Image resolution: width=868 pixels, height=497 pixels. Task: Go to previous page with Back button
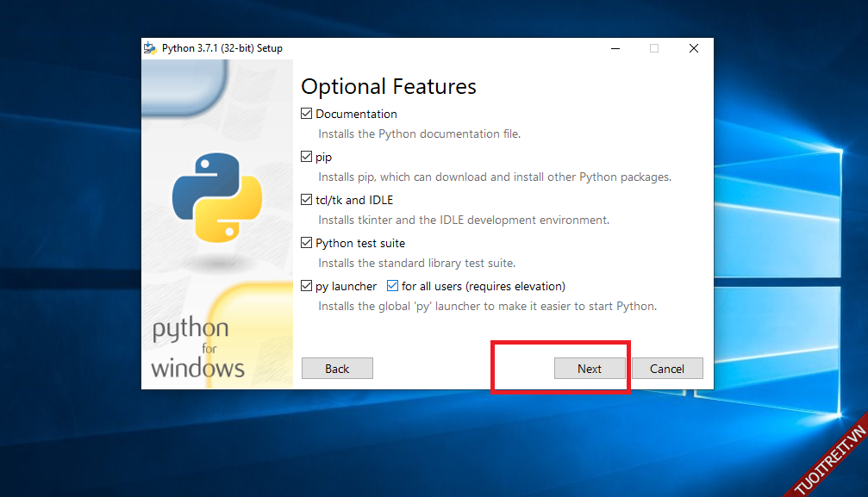[337, 369]
